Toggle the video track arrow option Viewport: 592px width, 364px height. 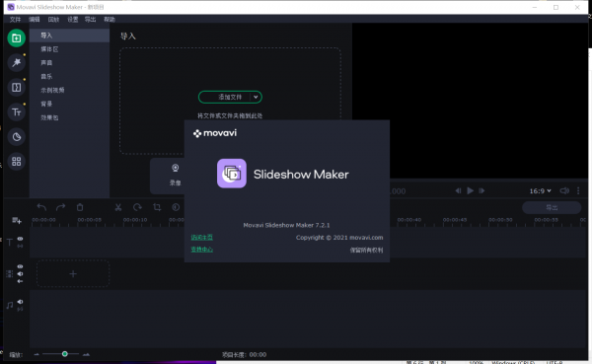[20, 281]
